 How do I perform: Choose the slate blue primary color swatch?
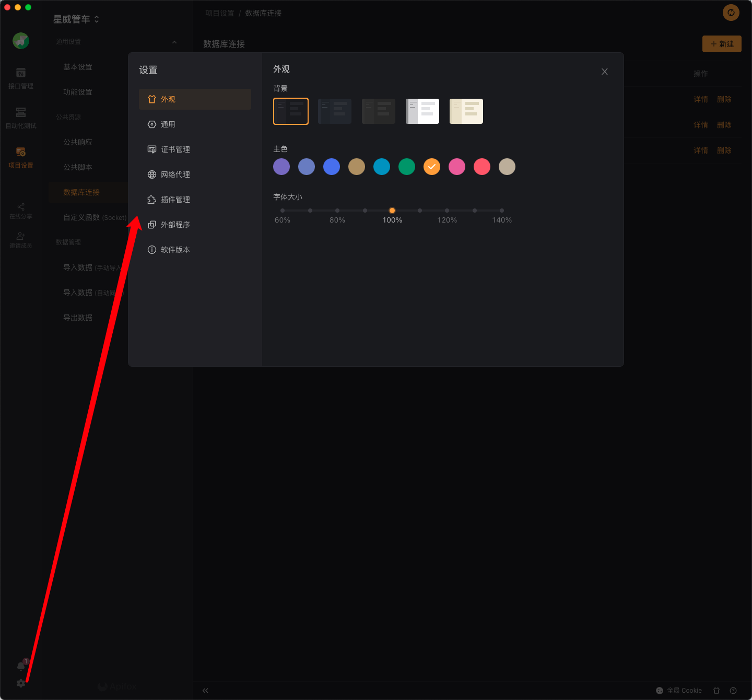(x=307, y=167)
